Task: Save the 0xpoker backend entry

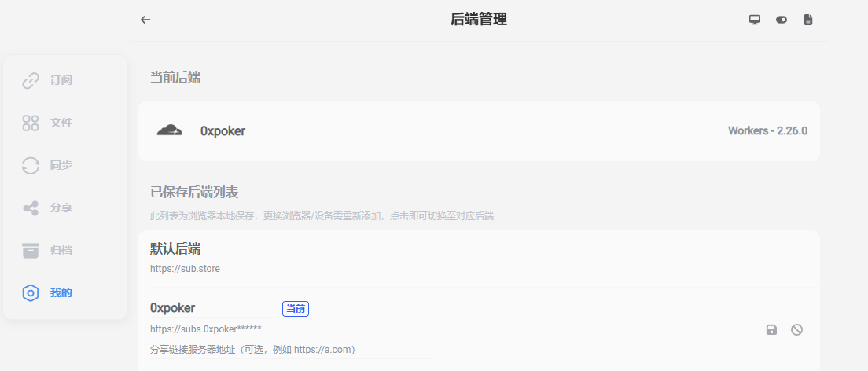Action: 771,330
